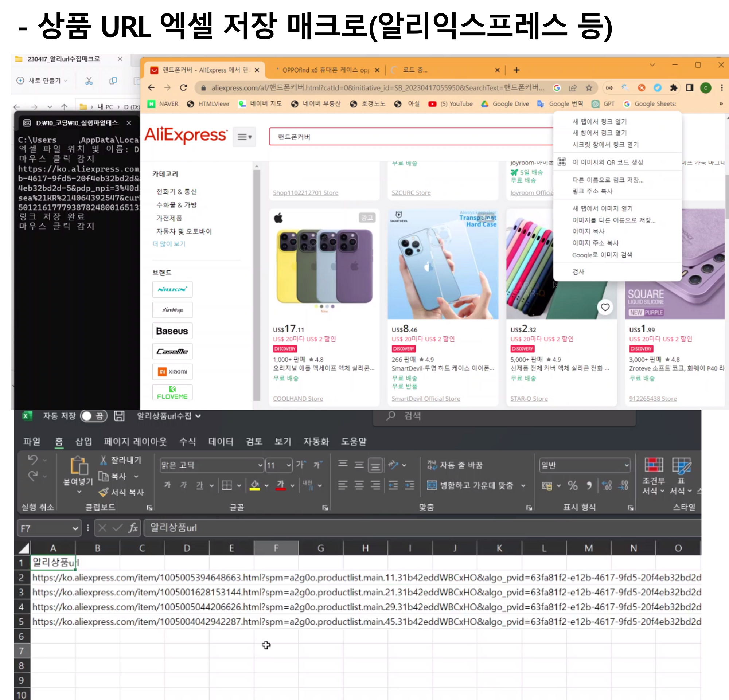Click the Excel save disk icon

tap(119, 416)
